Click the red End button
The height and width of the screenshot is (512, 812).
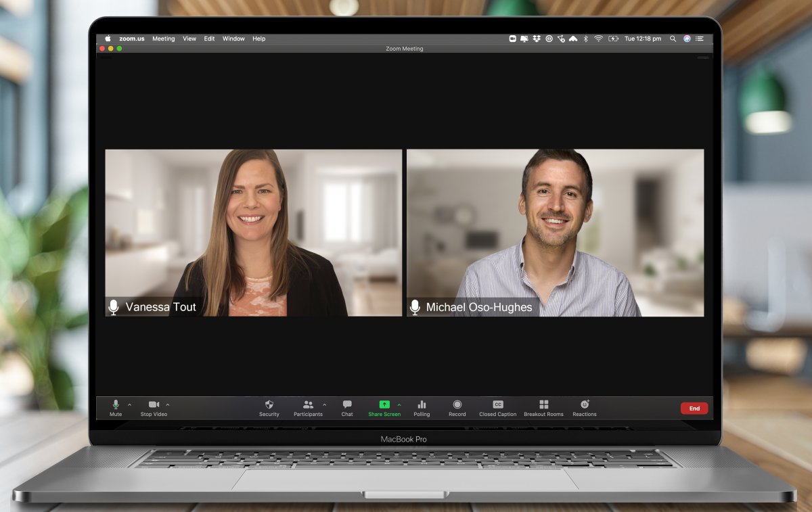(694, 409)
